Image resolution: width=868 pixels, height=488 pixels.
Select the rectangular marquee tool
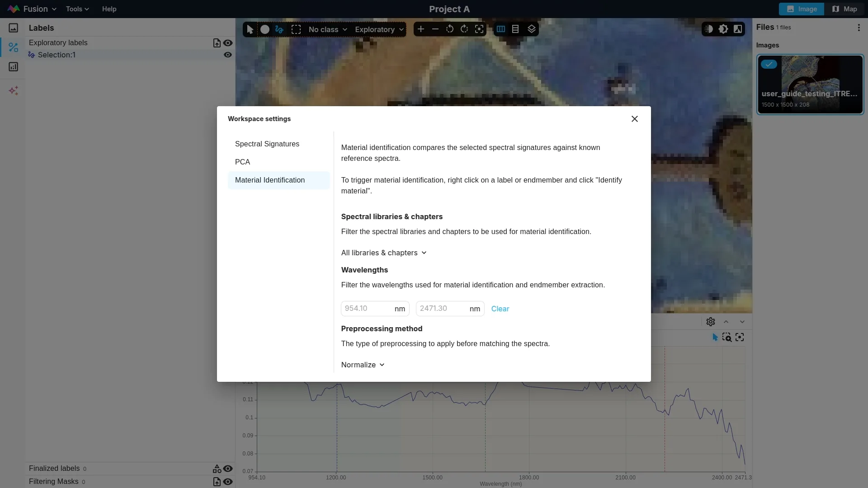(296, 29)
